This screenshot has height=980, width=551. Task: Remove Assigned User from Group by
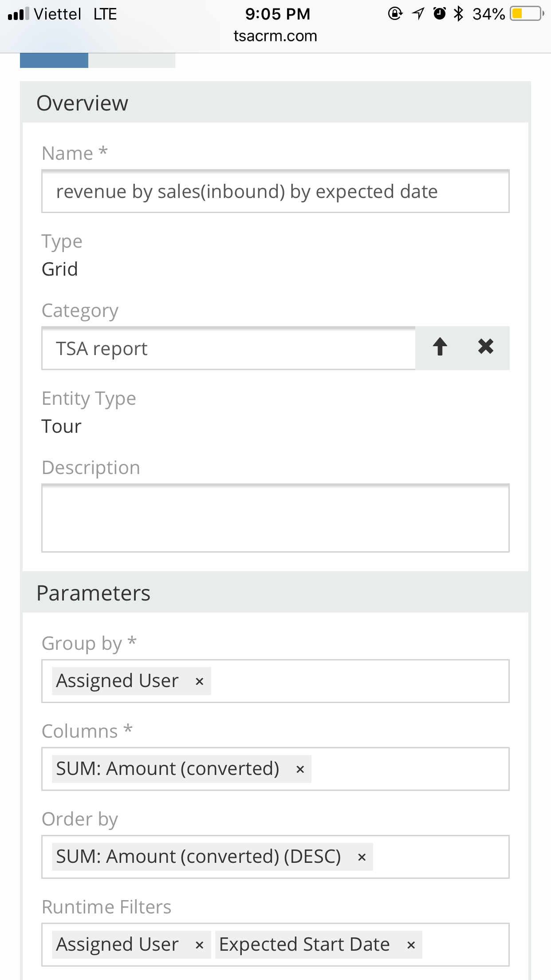point(200,682)
